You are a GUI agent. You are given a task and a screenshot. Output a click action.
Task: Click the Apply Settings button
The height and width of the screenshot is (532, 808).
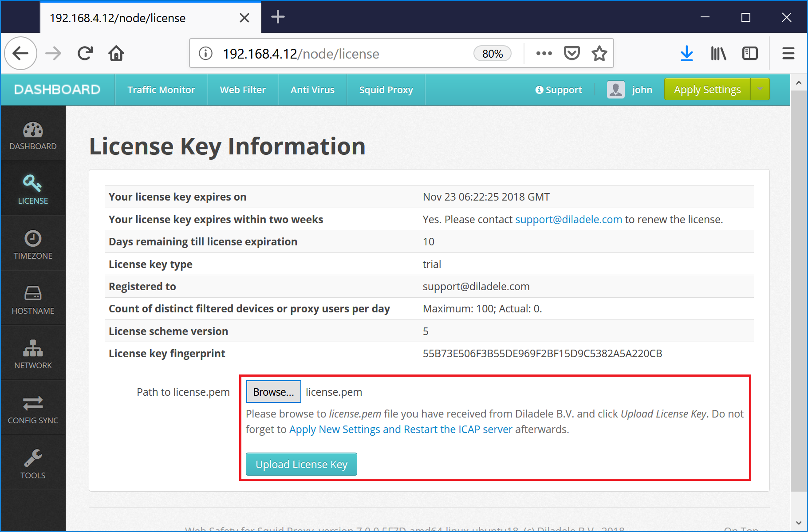click(707, 90)
